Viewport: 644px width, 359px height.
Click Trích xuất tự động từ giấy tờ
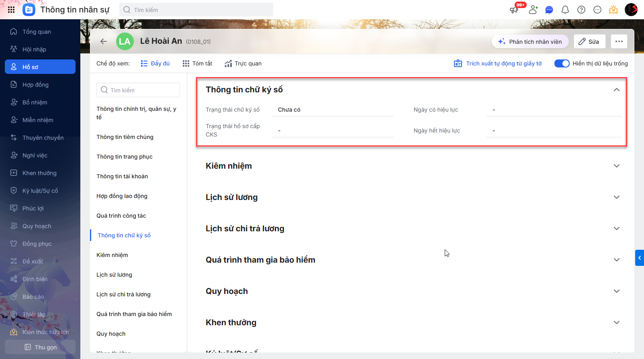498,63
